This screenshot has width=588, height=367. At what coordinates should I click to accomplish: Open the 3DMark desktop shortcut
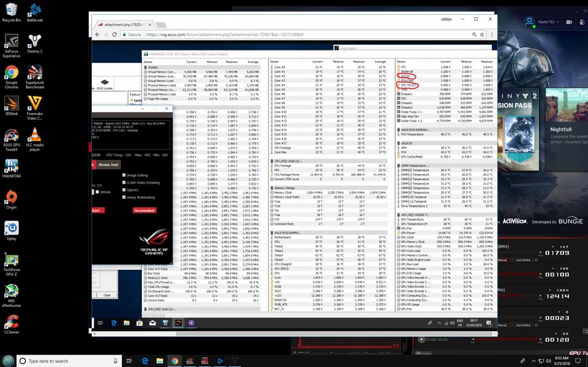(11, 106)
